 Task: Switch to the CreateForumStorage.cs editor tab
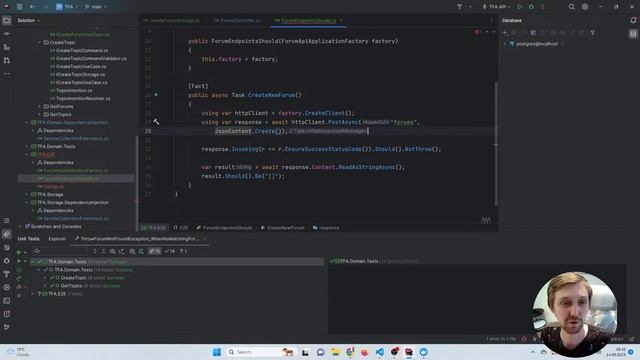(x=172, y=20)
